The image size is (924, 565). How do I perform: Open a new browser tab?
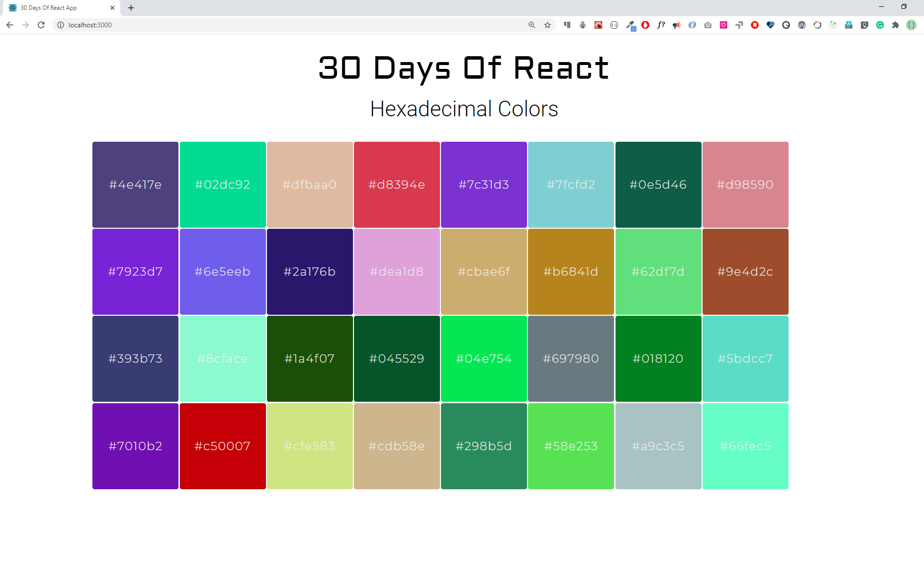click(131, 8)
